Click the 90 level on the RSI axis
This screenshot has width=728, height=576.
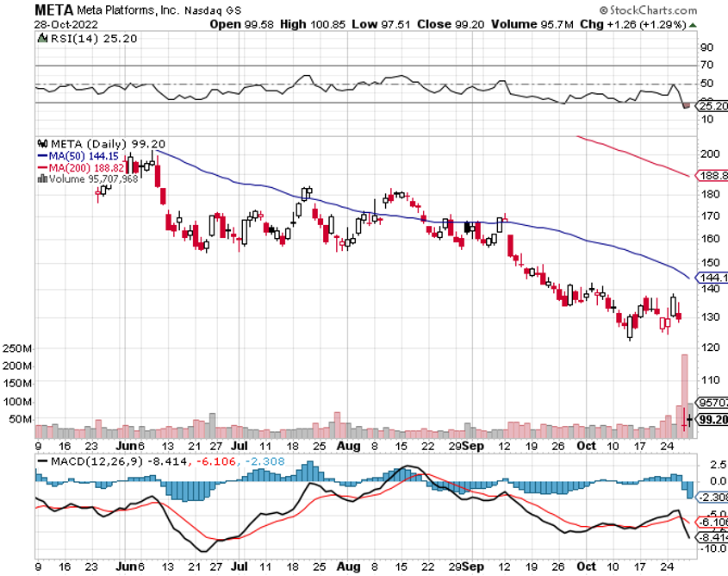click(706, 47)
